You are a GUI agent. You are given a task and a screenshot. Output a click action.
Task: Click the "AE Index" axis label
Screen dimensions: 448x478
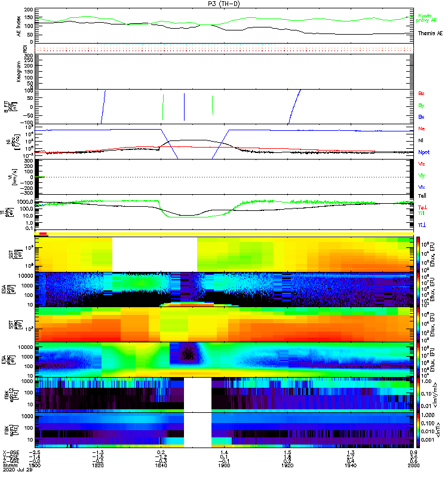(x=19, y=26)
